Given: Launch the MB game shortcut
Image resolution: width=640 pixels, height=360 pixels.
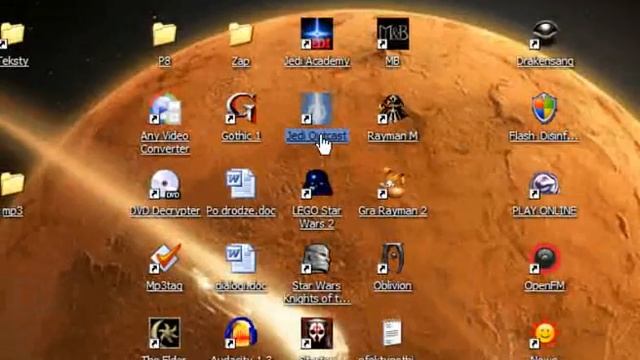Looking at the screenshot, I should [393, 34].
